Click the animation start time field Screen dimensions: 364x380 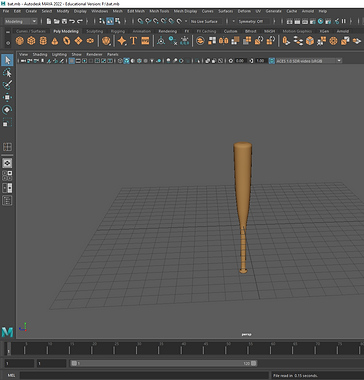tap(19, 363)
